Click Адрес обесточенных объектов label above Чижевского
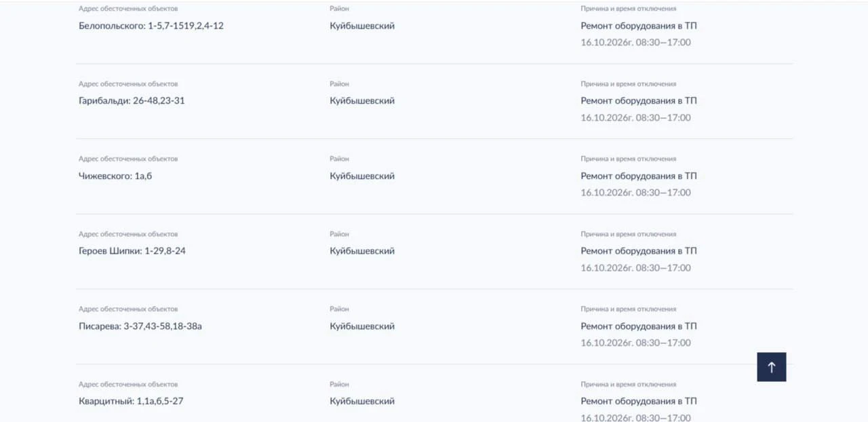 (x=128, y=159)
